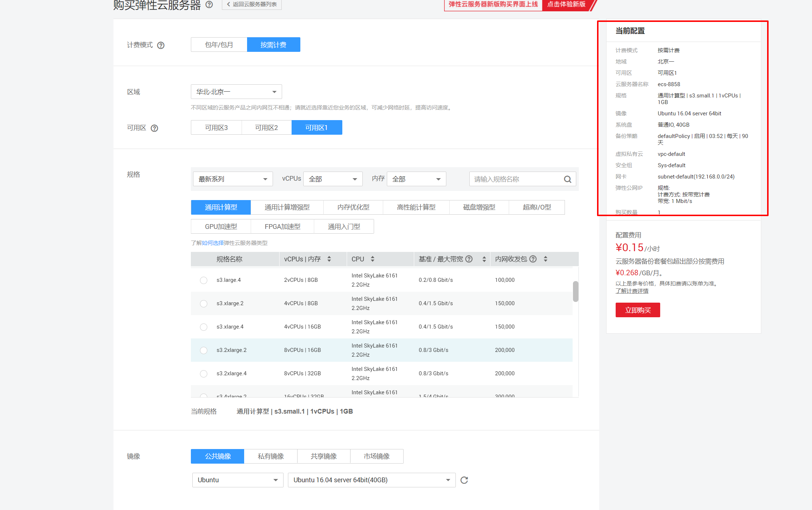The width and height of the screenshot is (812, 510).
Task: Open the Ubuntu 16.04 server version dropdown
Action: (x=371, y=480)
